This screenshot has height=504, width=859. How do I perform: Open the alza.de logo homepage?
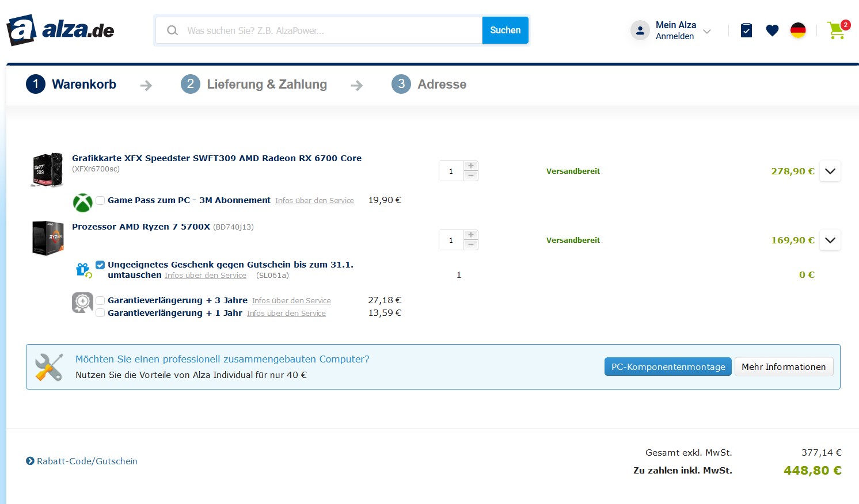pyautogui.click(x=60, y=30)
